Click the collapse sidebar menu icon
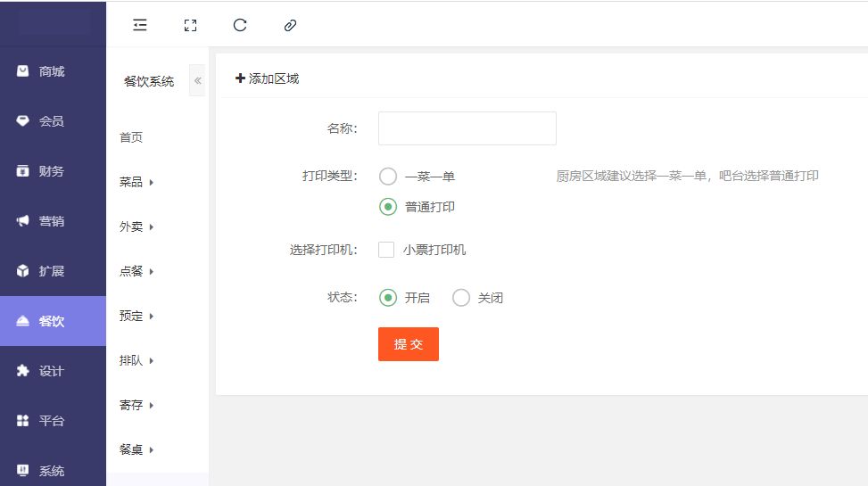 point(140,25)
